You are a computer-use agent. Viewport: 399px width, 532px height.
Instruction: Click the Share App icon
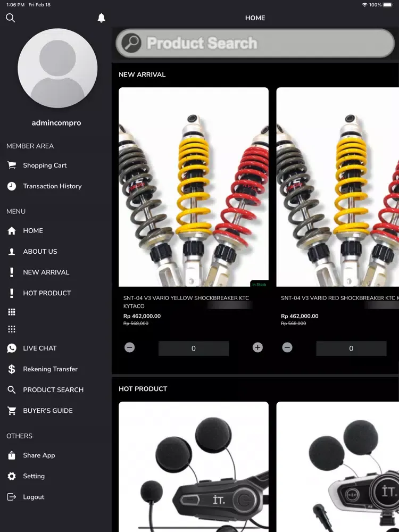12,455
